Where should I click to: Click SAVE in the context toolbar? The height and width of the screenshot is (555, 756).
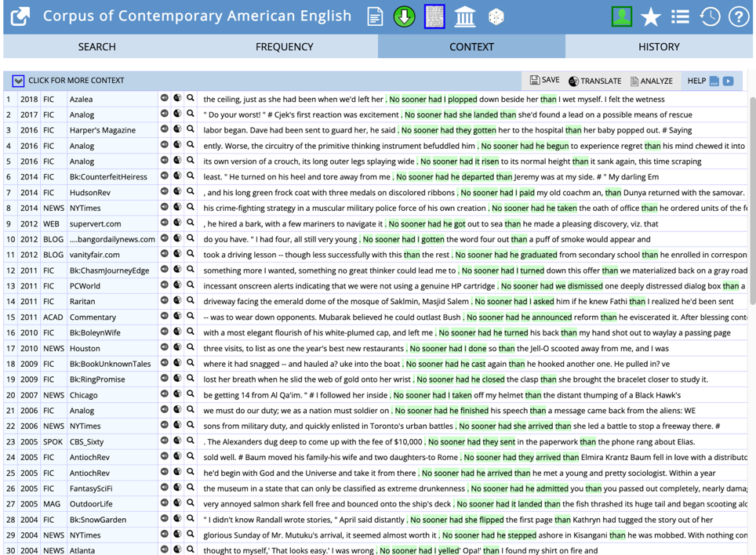click(x=545, y=80)
